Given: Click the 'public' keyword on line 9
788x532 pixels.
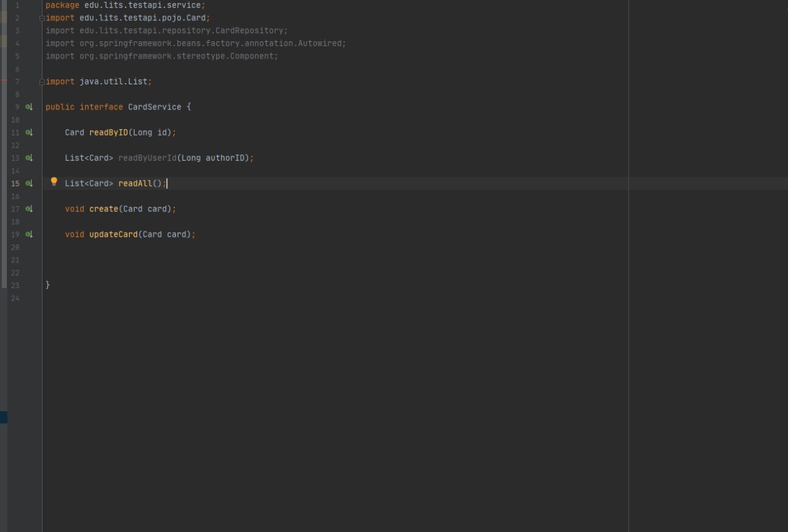Looking at the screenshot, I should [60, 107].
